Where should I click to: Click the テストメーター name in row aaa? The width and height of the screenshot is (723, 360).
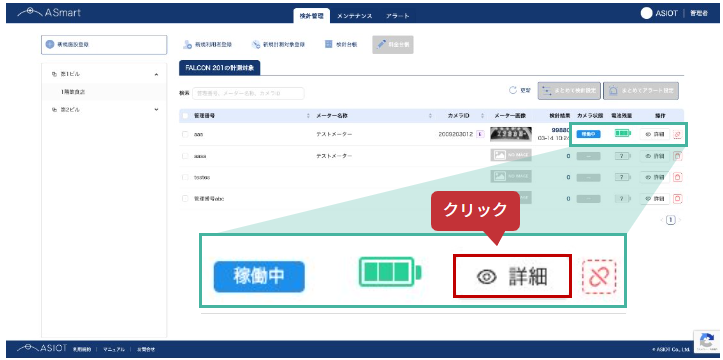coord(334,134)
